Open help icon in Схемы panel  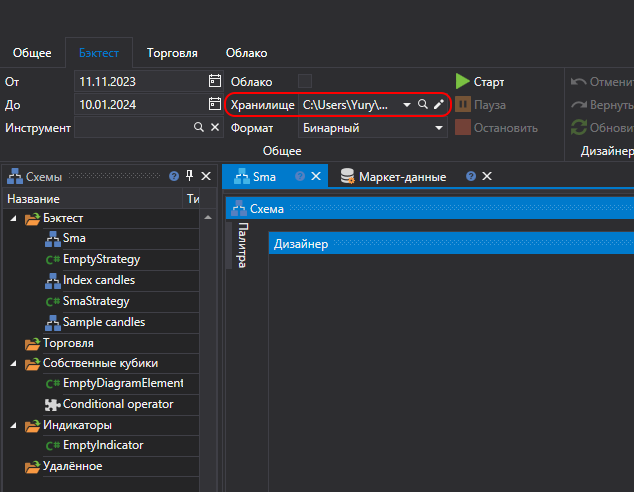tap(174, 176)
